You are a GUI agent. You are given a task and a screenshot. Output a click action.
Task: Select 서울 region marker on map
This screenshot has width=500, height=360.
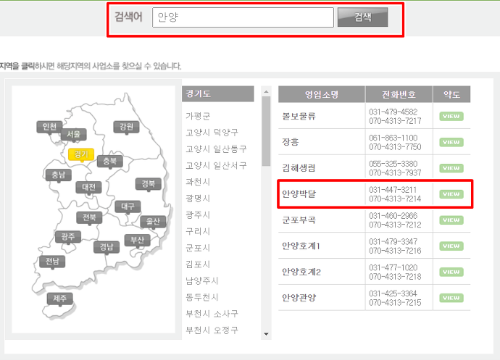click(74, 134)
